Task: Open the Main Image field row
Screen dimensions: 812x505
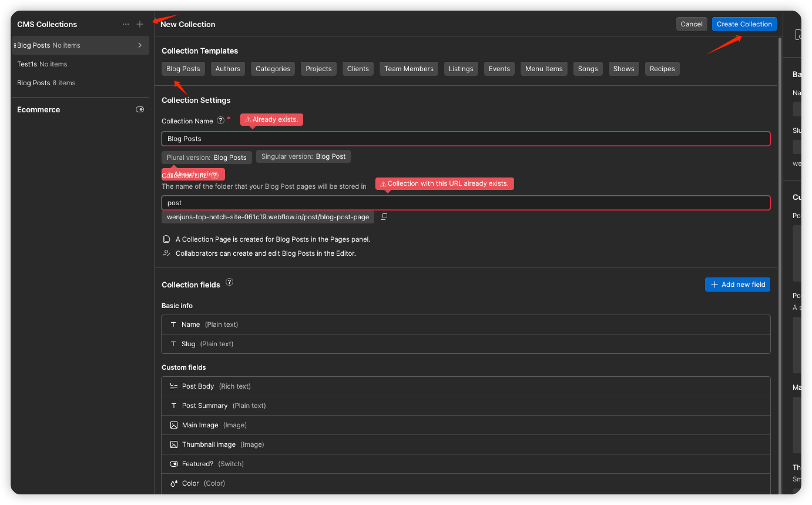Action: coord(466,425)
